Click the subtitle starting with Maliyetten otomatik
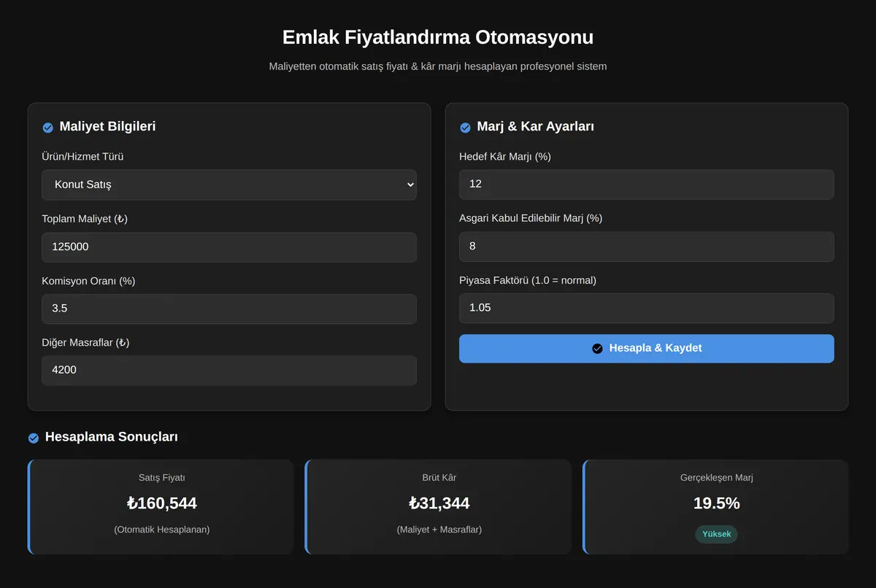The width and height of the screenshot is (876, 588). [x=438, y=66]
